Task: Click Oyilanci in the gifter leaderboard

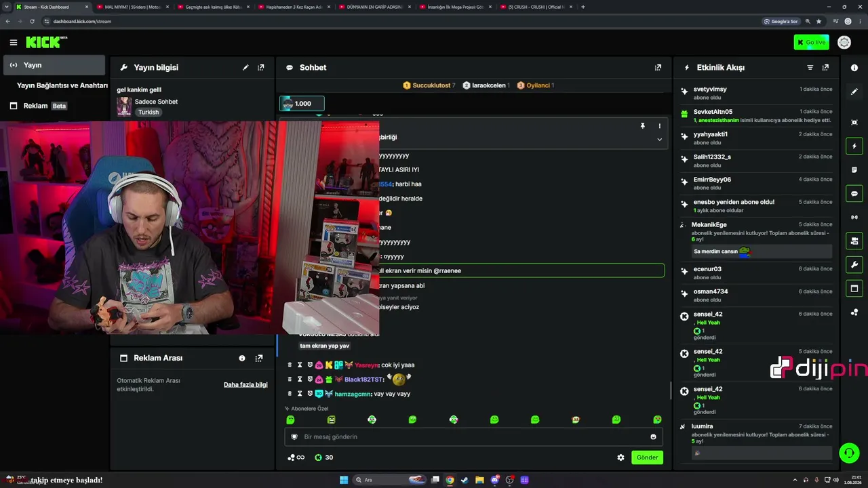Action: tap(536, 85)
